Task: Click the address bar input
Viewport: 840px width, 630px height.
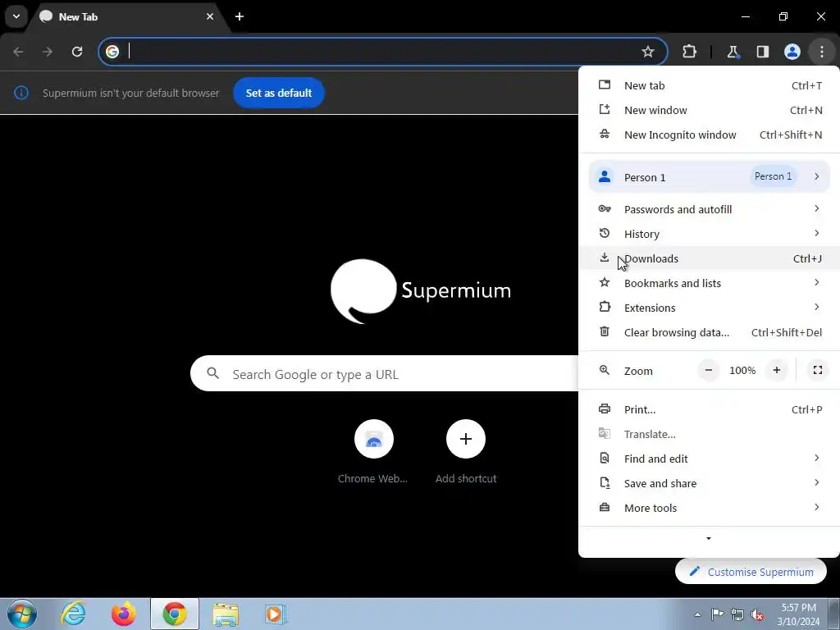Action: coord(381,52)
